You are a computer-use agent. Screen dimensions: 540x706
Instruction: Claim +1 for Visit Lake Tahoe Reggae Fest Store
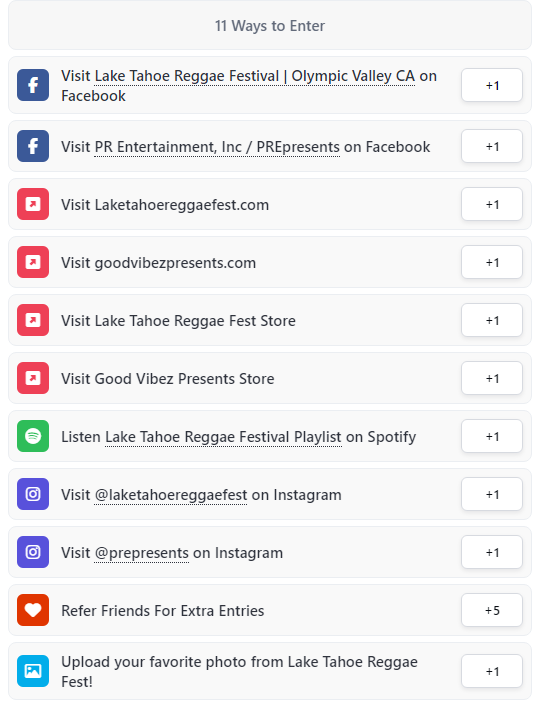tap(492, 320)
